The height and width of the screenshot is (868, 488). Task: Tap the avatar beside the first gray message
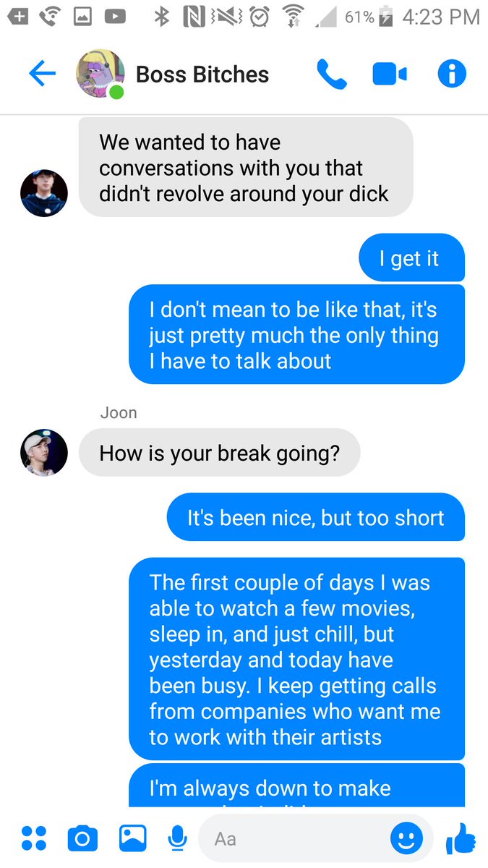coord(44,193)
